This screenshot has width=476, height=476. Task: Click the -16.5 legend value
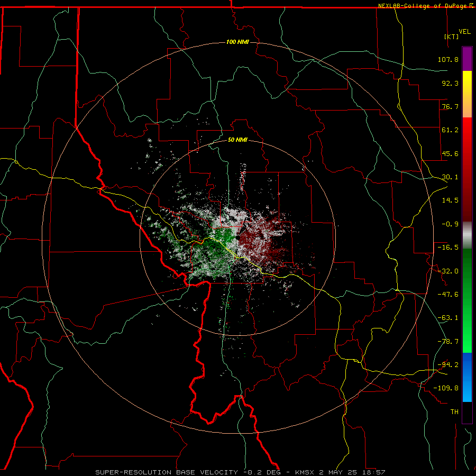(x=448, y=248)
